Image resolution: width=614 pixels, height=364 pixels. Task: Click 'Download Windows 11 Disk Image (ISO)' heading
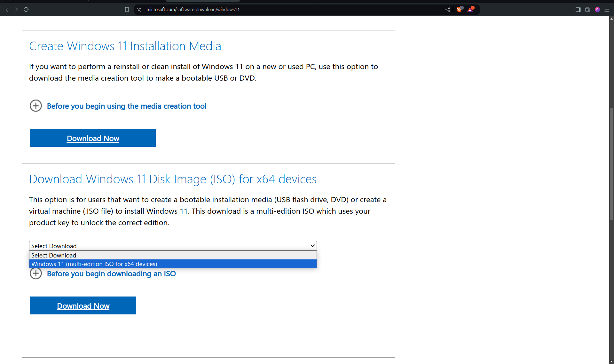click(173, 179)
